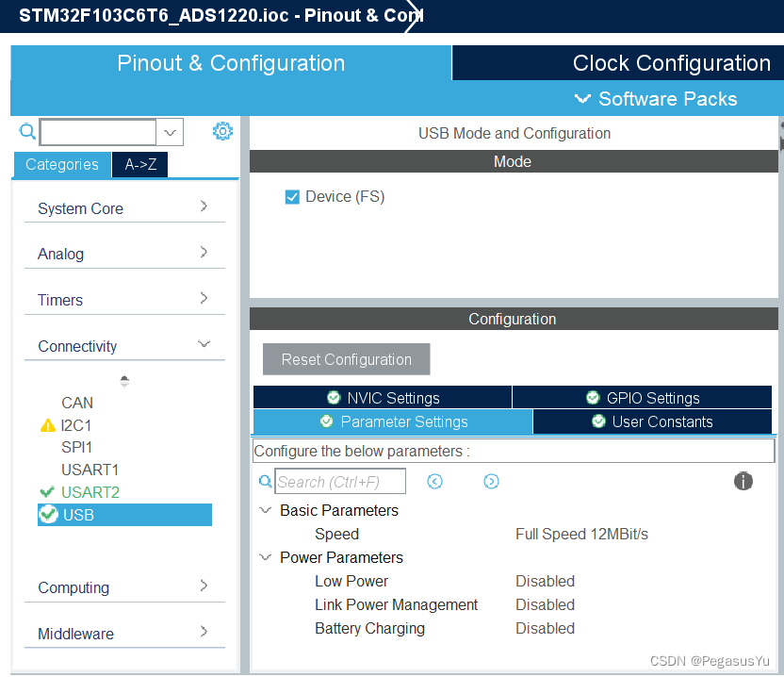This screenshot has width=784, height=677.
Task: Select SPI1 in the Connectivity list
Action: point(76,447)
